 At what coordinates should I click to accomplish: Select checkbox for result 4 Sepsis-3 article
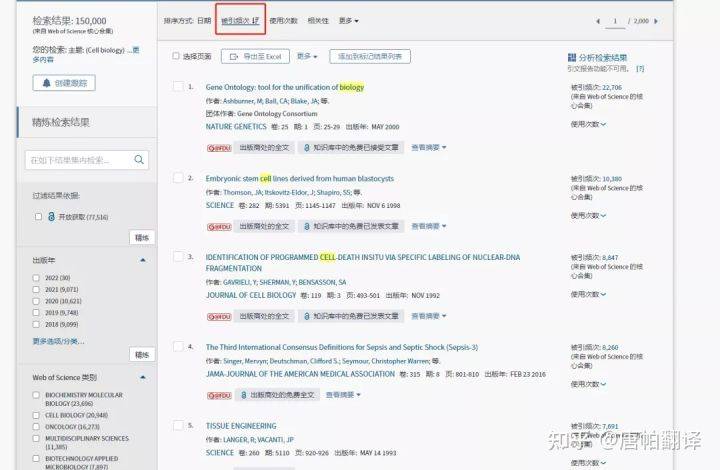pos(178,347)
